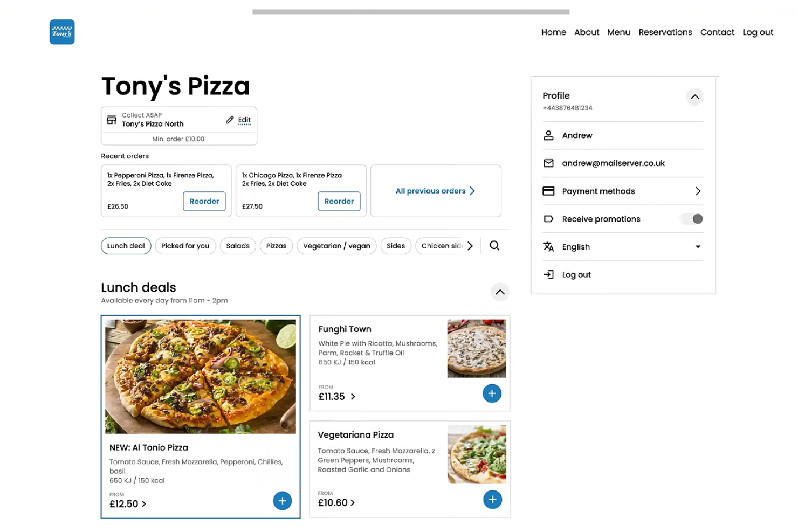Collapse the Lunch deals section
The image size is (798, 532).
500,292
